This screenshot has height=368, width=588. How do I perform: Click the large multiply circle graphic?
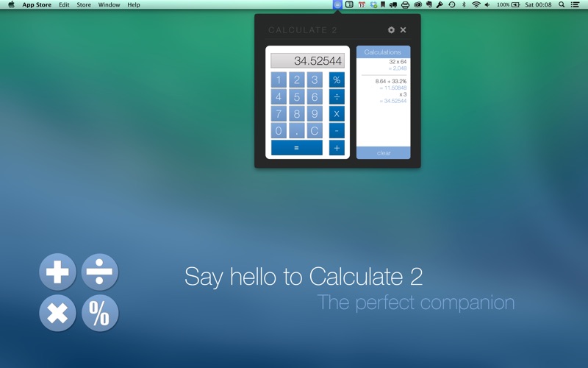(x=57, y=314)
